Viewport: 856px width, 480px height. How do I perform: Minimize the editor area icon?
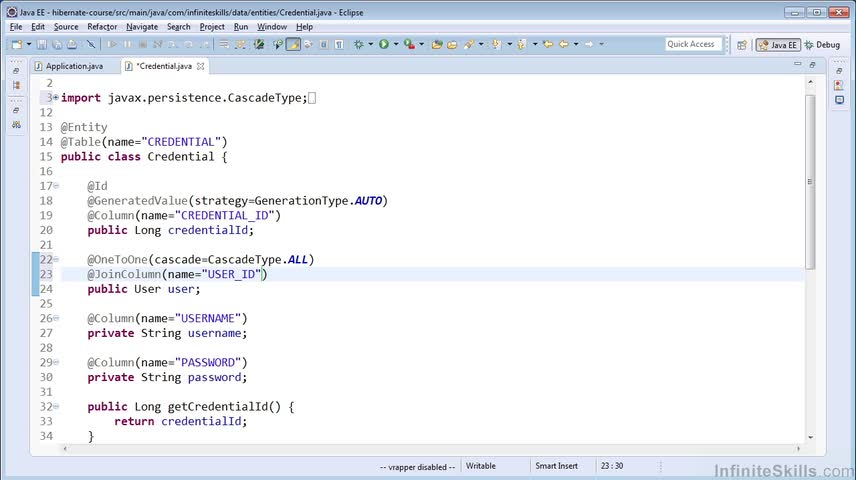798,64
